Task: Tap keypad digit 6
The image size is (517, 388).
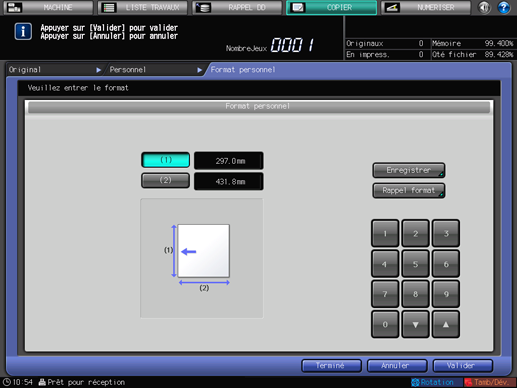Action: click(446, 264)
